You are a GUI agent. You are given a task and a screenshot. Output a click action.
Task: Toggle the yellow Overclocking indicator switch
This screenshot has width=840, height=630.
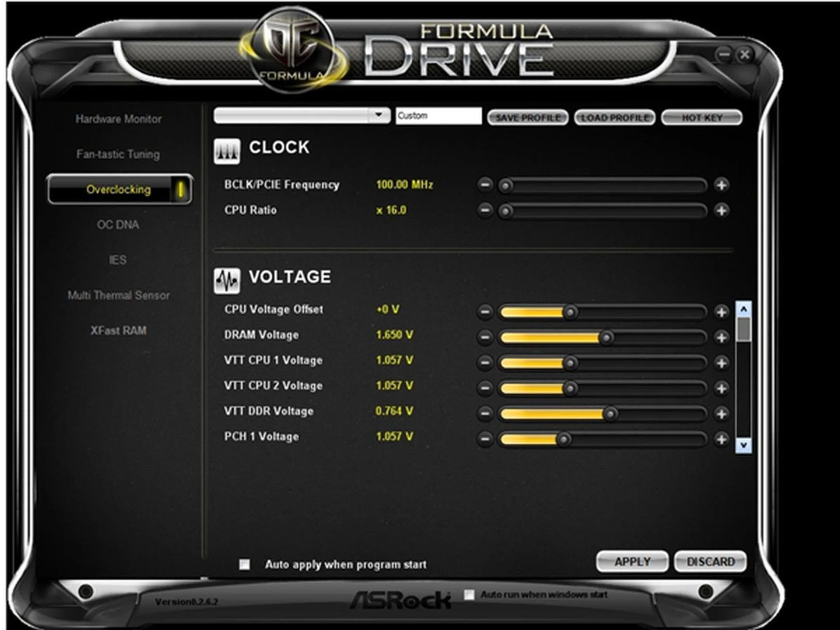pyautogui.click(x=182, y=189)
